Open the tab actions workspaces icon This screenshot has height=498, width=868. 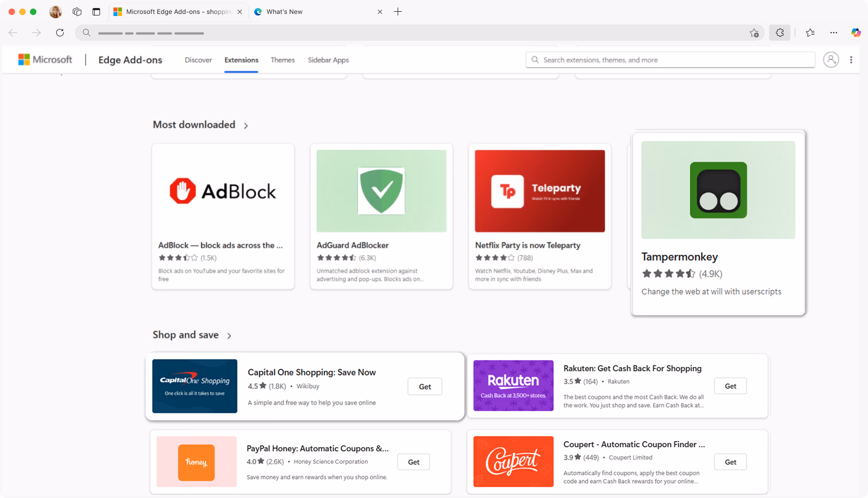click(x=77, y=12)
